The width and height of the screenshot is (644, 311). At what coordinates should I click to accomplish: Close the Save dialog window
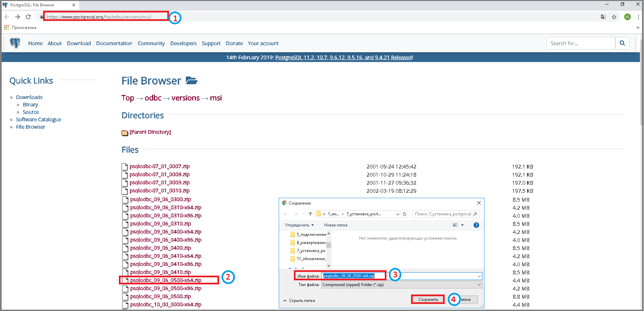[479, 203]
